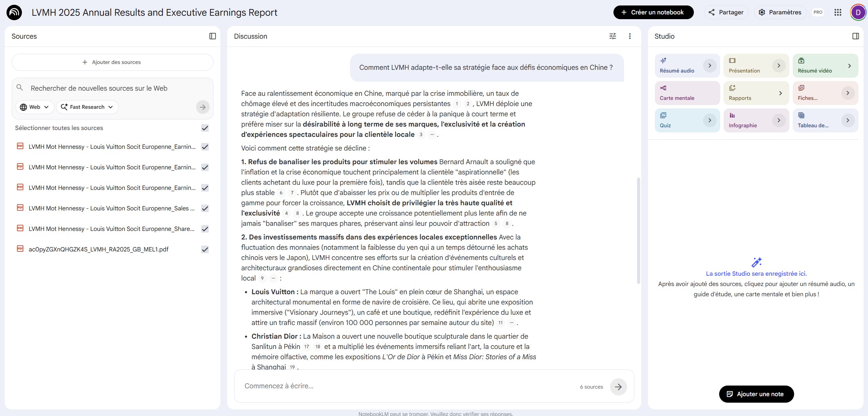Uncheck the LVMH_RA2025_GB_MEL1.pdf checkbox
The width and height of the screenshot is (868, 416).
click(205, 249)
